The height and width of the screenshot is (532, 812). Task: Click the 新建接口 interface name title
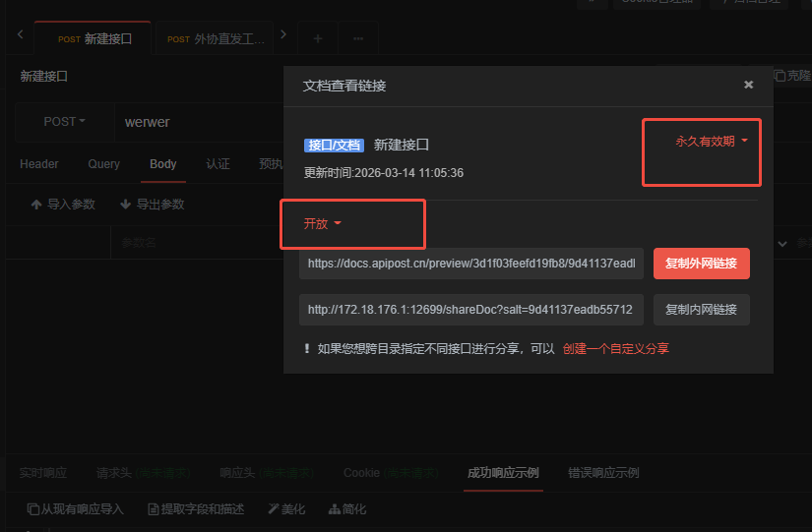[x=43, y=77]
